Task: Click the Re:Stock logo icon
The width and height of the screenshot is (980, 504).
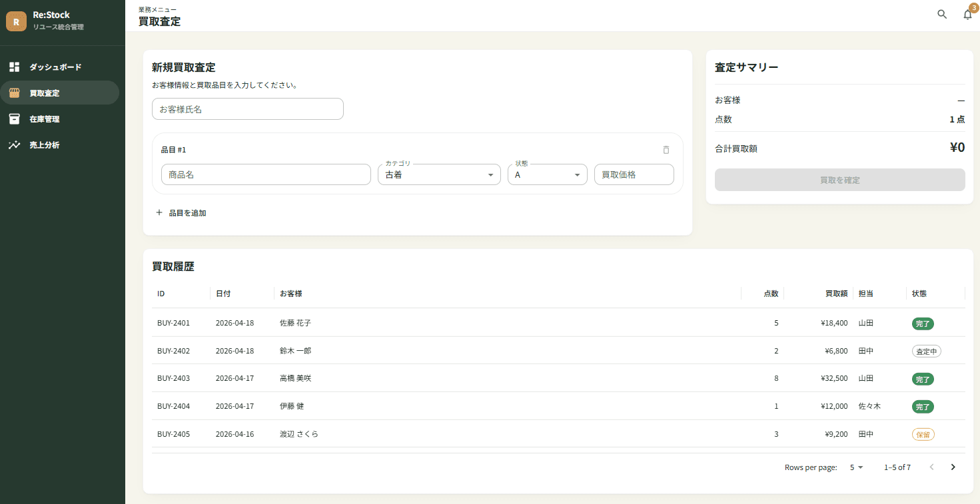Action: [x=16, y=21]
